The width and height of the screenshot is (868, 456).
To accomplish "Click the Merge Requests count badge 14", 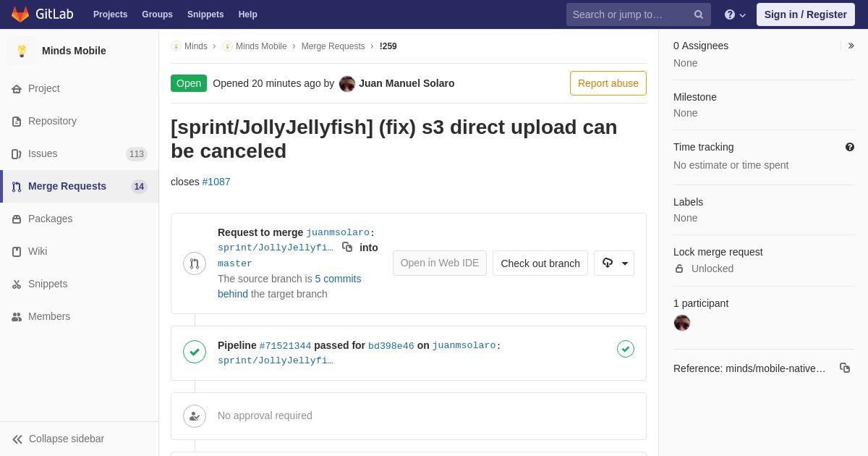I will coord(140,187).
